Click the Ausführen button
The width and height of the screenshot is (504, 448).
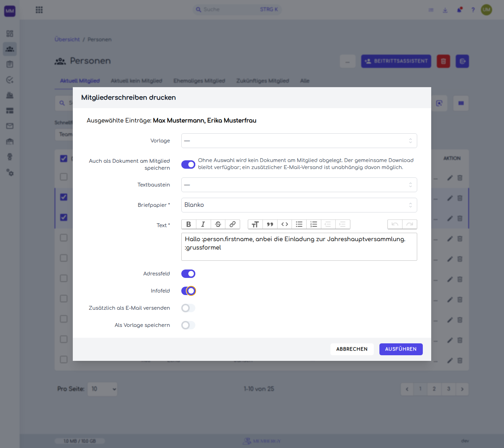(x=401, y=349)
